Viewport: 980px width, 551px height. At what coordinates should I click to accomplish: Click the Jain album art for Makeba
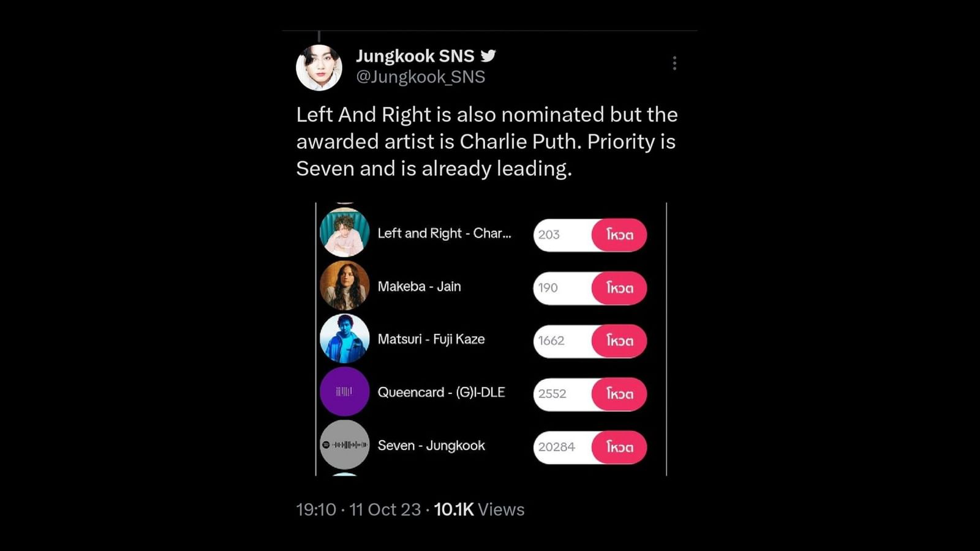[344, 286]
